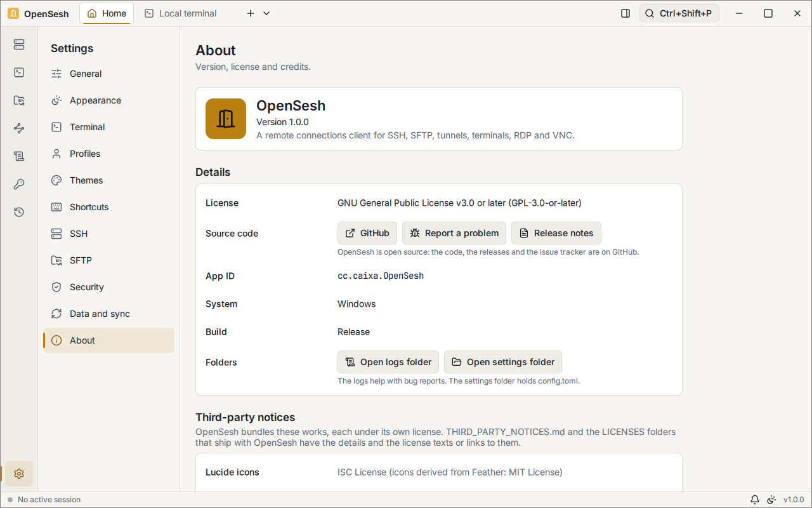Click the Version 1.0.0 text under OpenSesh

point(282,122)
